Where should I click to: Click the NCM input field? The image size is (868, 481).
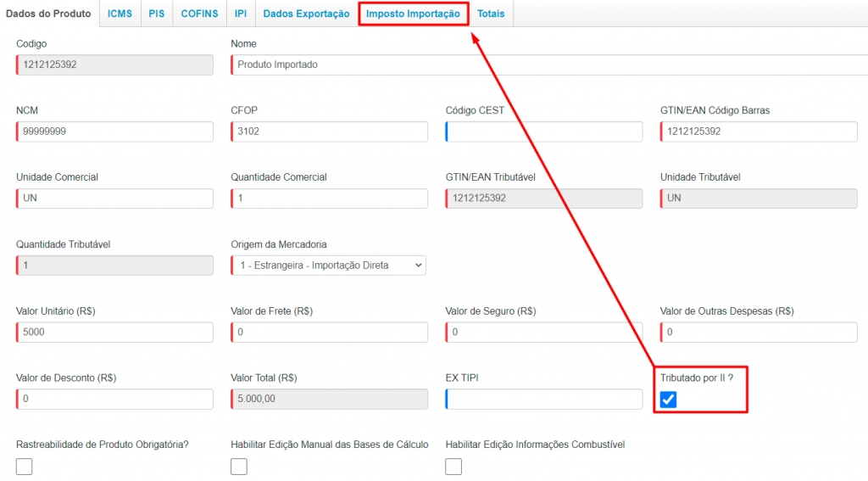pyautogui.click(x=114, y=131)
